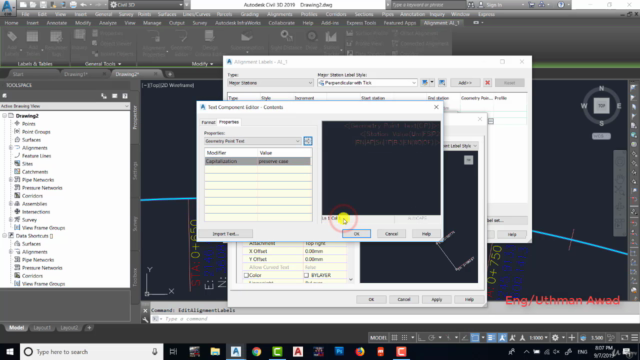The image size is (640, 360).
Task: Click the Add>> button in Alignment Labels
Action: 465,83
